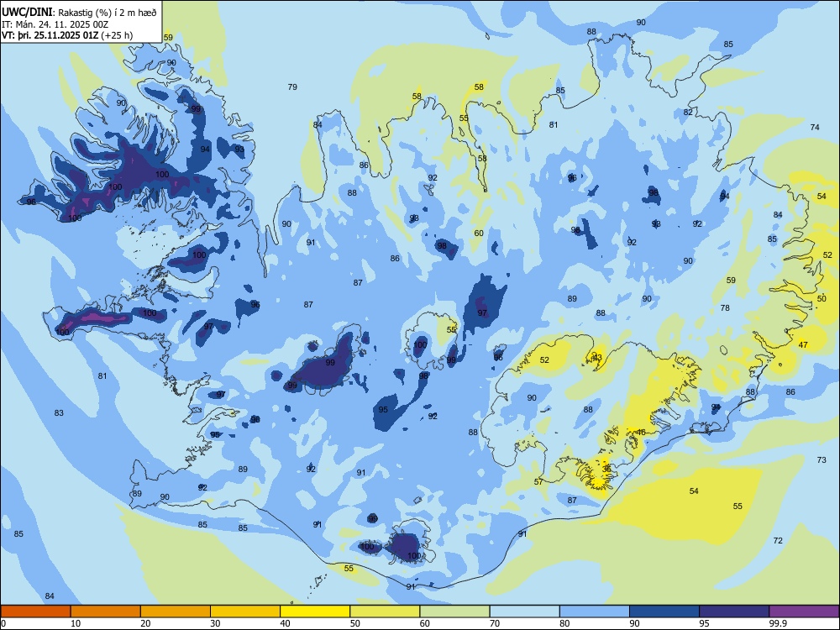Click the humidity value '43' on the map
The height and width of the screenshot is (630, 840).
pos(597,357)
